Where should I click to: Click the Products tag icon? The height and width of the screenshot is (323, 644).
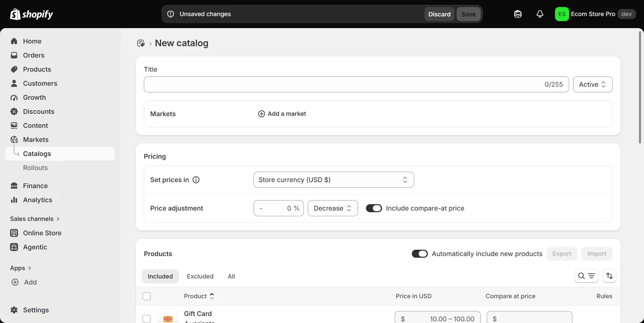tap(14, 69)
